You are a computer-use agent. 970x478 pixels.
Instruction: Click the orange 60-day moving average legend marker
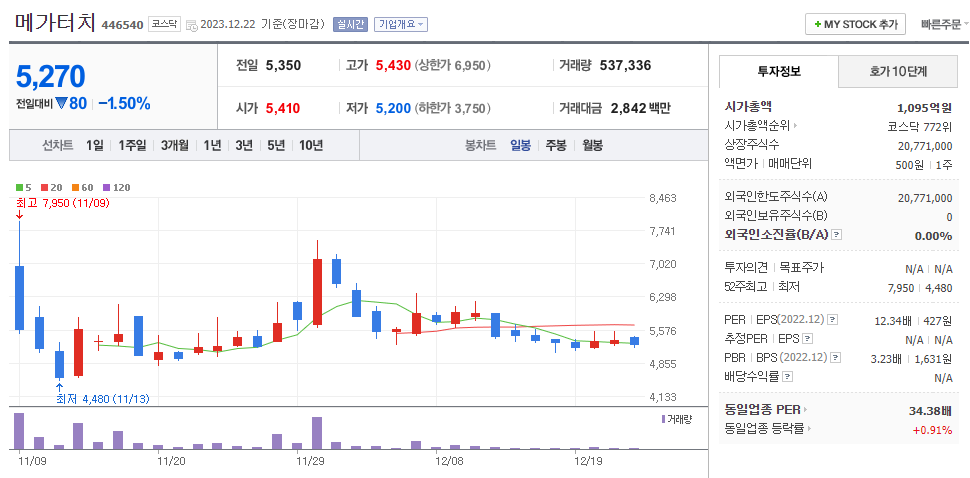click(x=75, y=187)
